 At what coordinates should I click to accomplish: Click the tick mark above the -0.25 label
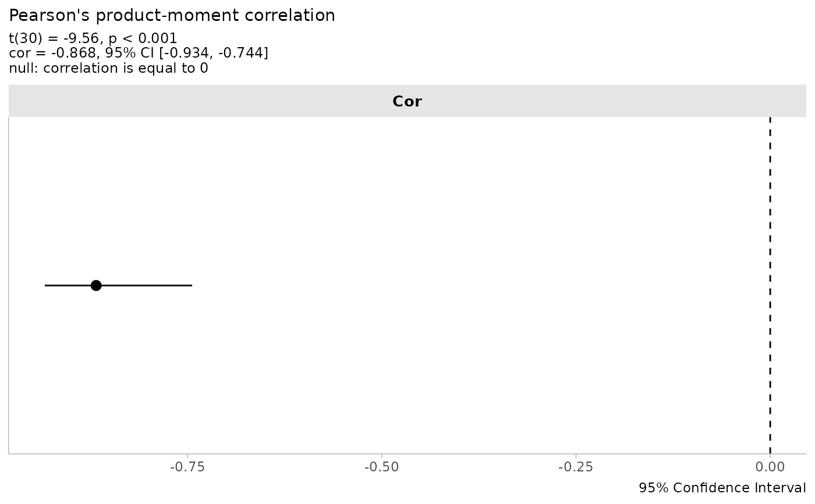576,455
